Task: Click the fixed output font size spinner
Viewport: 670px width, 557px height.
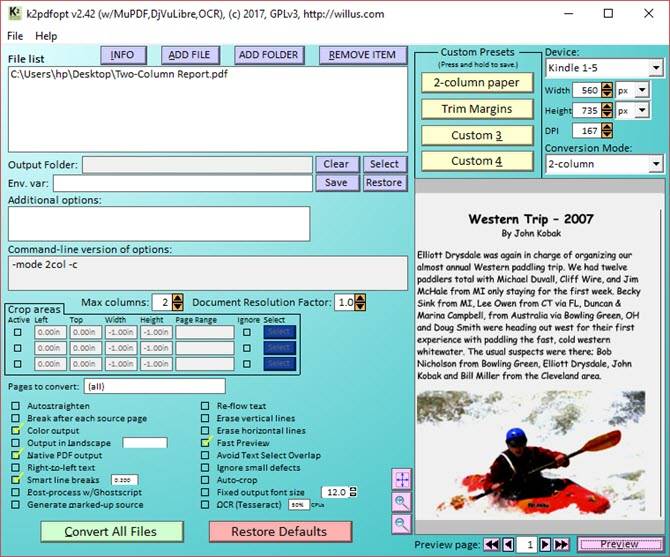Action: click(x=353, y=492)
